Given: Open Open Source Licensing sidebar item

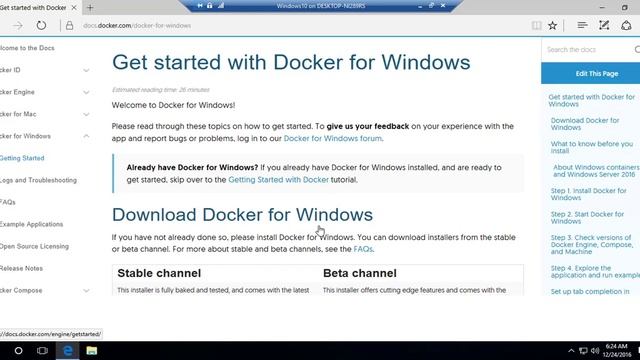Looking at the screenshot, I should (x=34, y=246).
